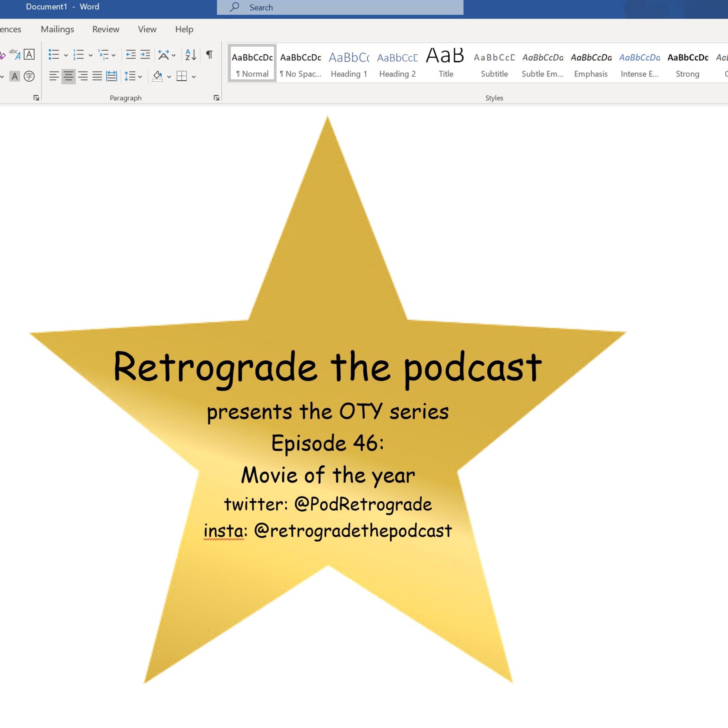The width and height of the screenshot is (728, 728).
Task: Decrease the paragraph indent
Action: (x=131, y=55)
